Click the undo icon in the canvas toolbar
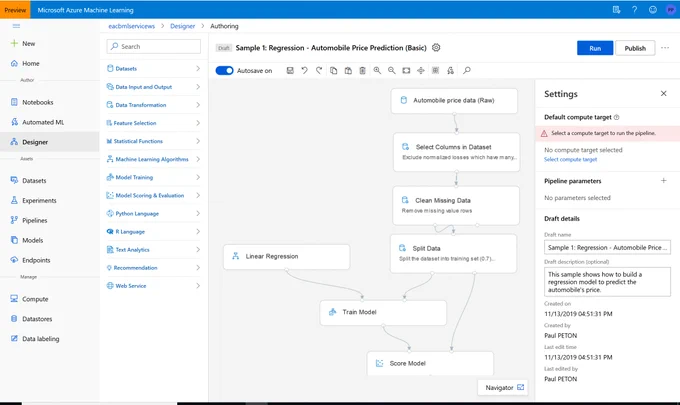This screenshot has height=405, width=680. [x=304, y=70]
